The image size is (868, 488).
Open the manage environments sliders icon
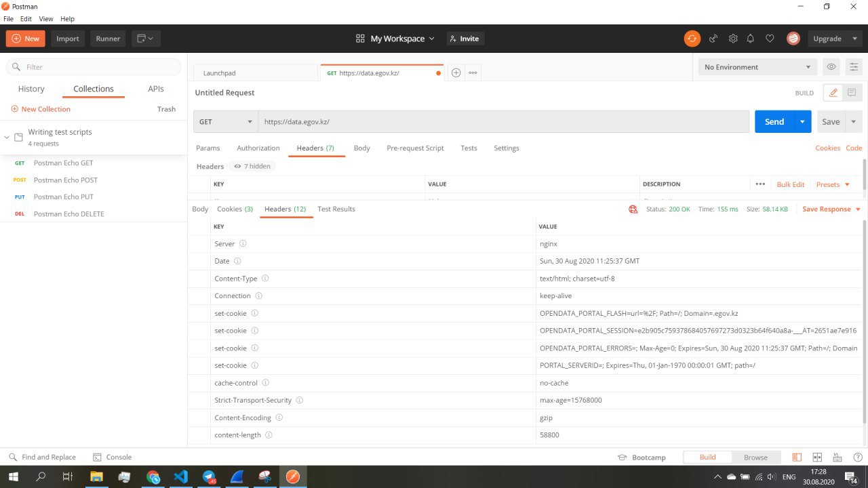[x=854, y=67]
